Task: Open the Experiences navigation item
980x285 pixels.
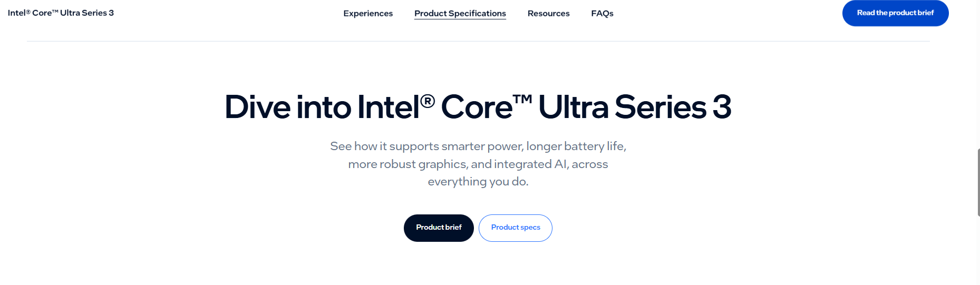Action: point(368,13)
